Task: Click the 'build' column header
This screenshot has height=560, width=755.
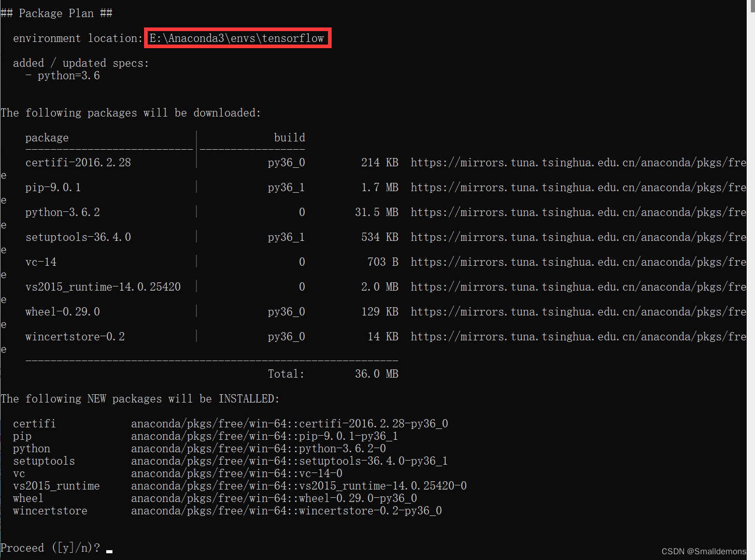Action: click(x=290, y=138)
